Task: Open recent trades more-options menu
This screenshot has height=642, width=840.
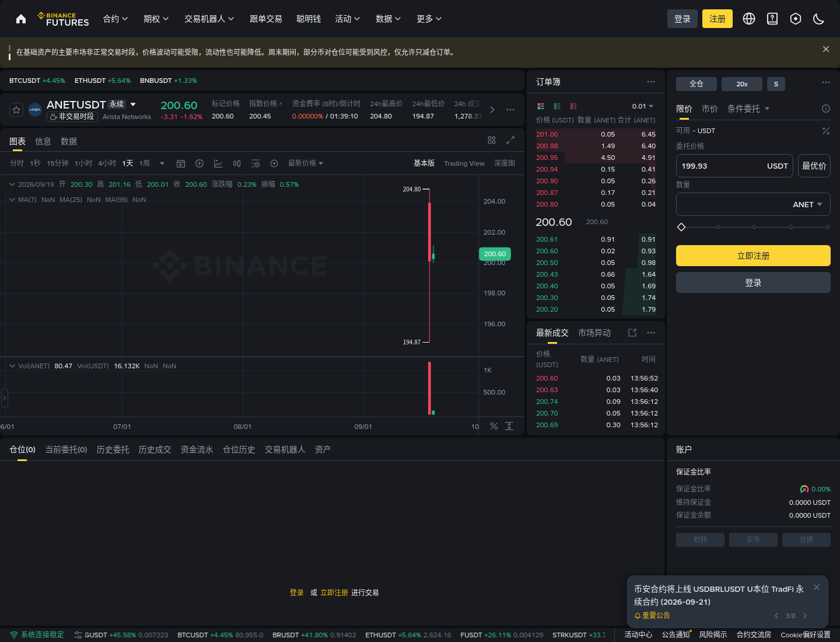Action: coord(651,333)
